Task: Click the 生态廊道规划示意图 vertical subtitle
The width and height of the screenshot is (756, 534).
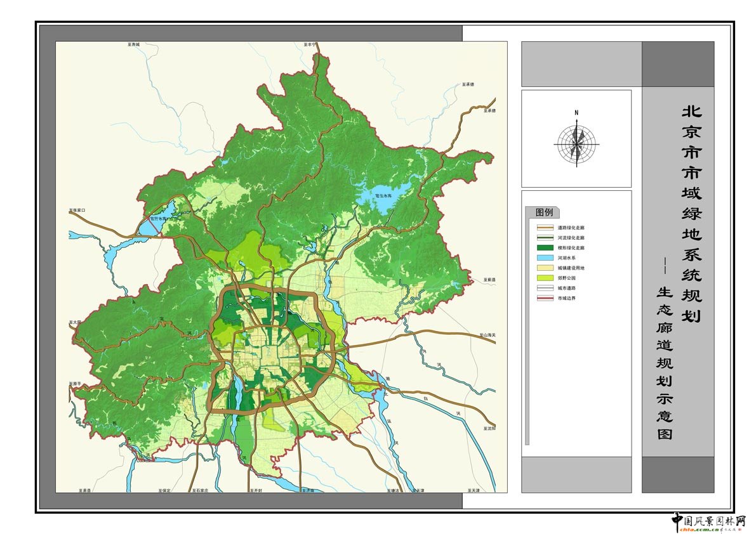Action: 665,363
